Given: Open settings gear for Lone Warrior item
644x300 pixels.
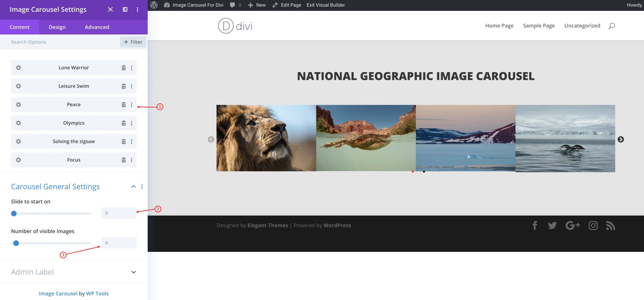Looking at the screenshot, I should (x=18, y=68).
